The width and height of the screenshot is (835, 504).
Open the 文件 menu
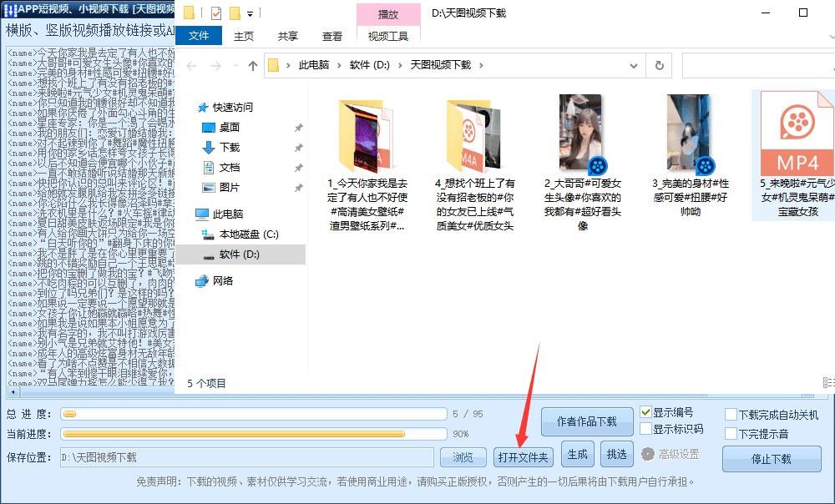pyautogui.click(x=200, y=36)
